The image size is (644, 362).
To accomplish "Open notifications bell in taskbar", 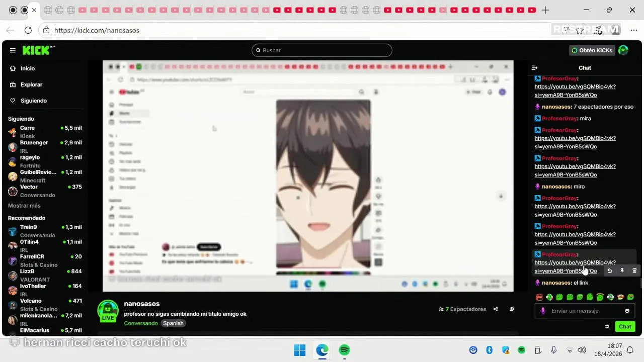I will coord(630,350).
